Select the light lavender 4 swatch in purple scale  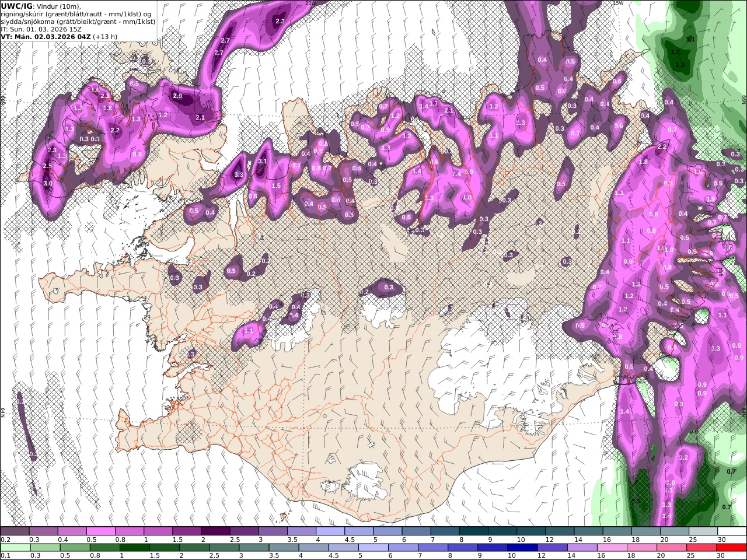click(x=330, y=531)
